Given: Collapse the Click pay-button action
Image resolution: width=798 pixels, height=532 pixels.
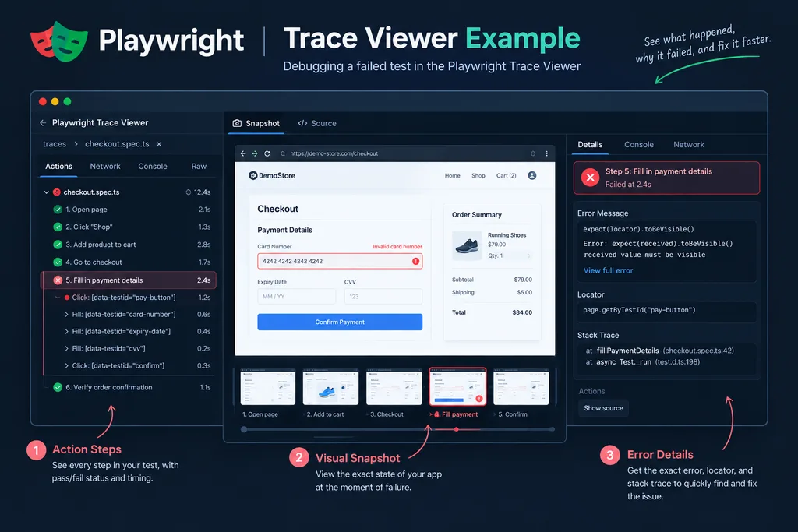Looking at the screenshot, I should (x=58, y=298).
